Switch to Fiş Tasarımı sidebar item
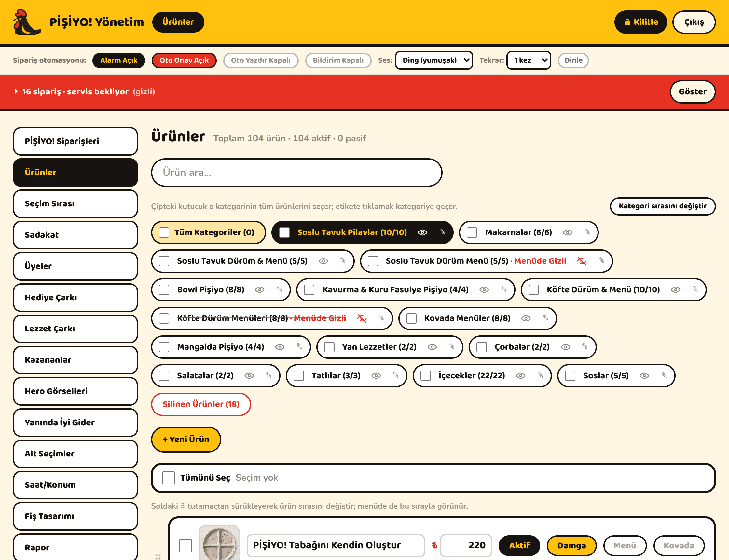 [75, 516]
